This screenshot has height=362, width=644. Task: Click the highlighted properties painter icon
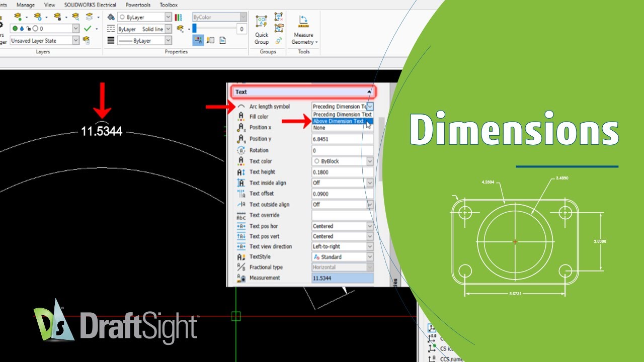(x=198, y=41)
